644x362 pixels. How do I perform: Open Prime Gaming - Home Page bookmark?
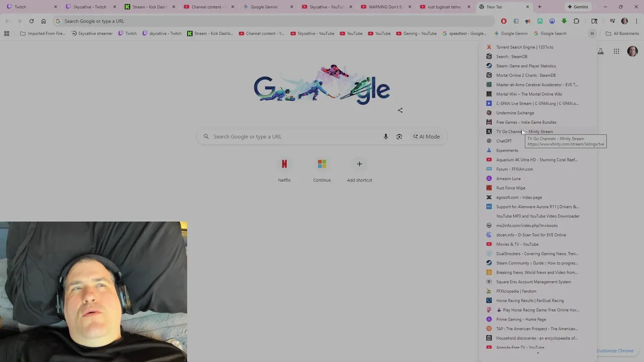(538, 319)
